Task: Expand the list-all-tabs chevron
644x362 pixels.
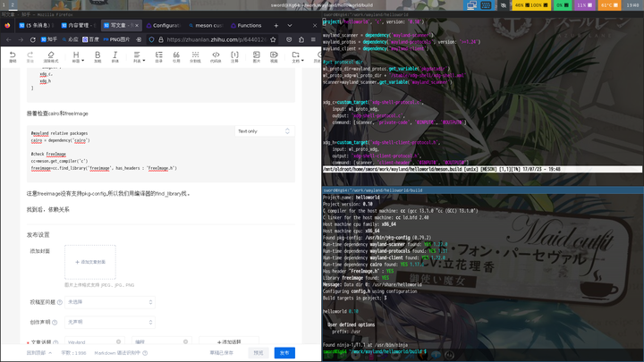Action: (x=290, y=25)
